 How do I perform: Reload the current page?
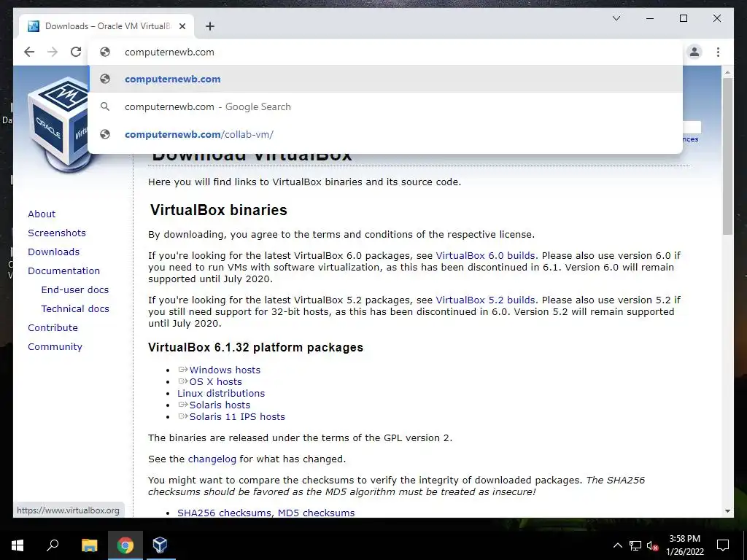[x=76, y=52]
